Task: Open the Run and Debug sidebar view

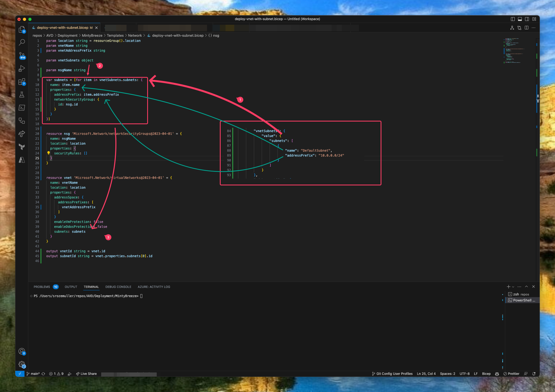Action: [x=22, y=69]
